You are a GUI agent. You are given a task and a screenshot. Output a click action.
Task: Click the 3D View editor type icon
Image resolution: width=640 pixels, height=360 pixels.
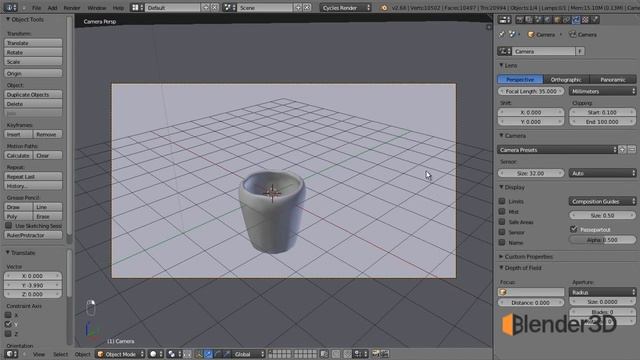point(11,354)
